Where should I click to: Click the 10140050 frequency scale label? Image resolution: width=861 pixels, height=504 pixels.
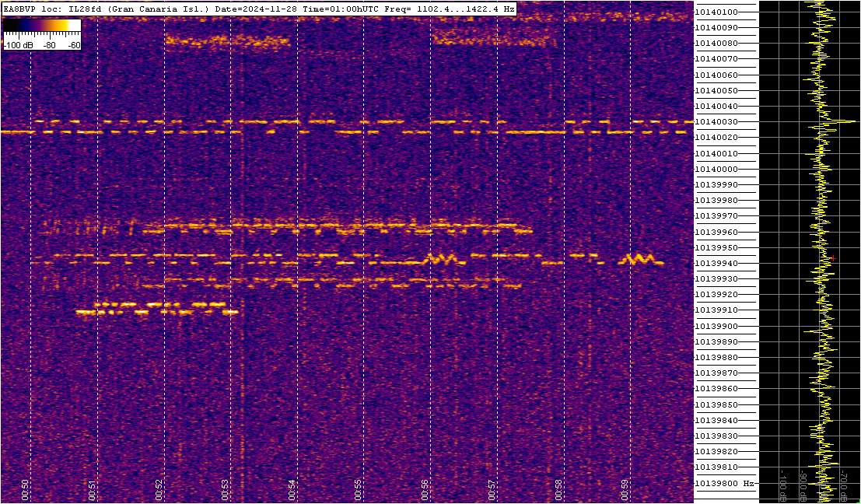tap(716, 90)
